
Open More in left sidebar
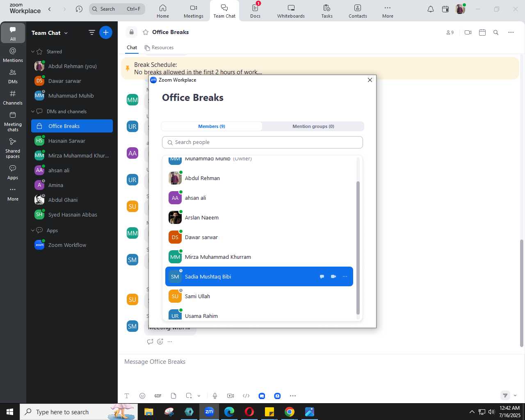(x=13, y=194)
